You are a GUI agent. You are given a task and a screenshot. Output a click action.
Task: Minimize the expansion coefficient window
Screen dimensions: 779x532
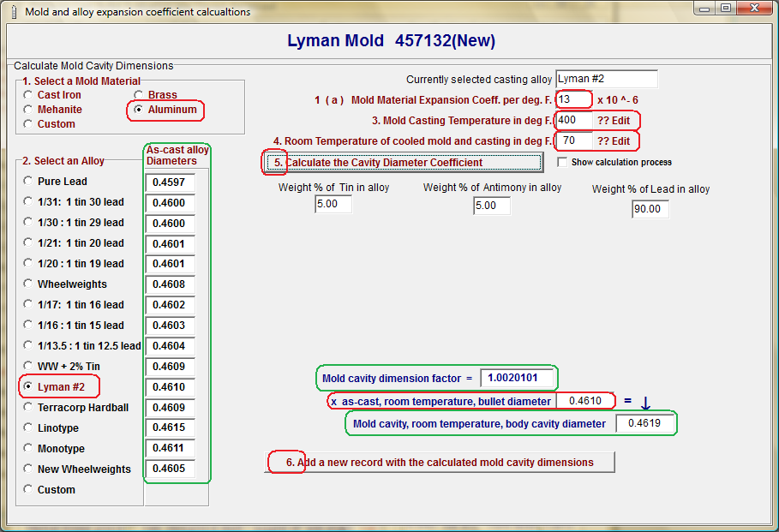(704, 9)
